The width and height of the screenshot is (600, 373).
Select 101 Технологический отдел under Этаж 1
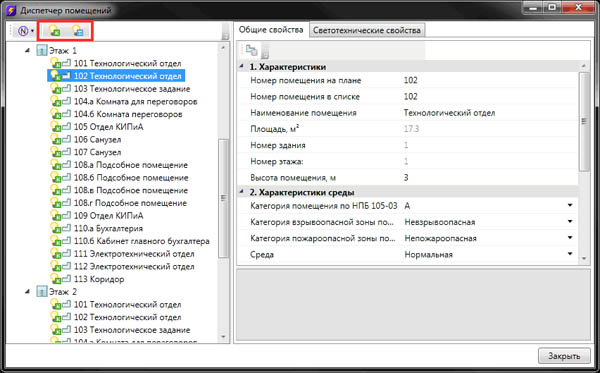coord(127,63)
